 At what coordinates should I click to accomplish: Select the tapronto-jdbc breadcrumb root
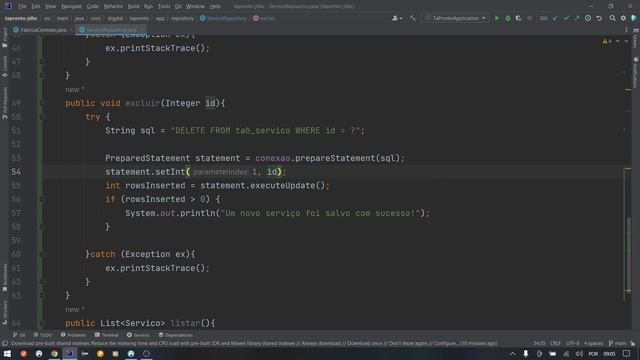point(21,18)
